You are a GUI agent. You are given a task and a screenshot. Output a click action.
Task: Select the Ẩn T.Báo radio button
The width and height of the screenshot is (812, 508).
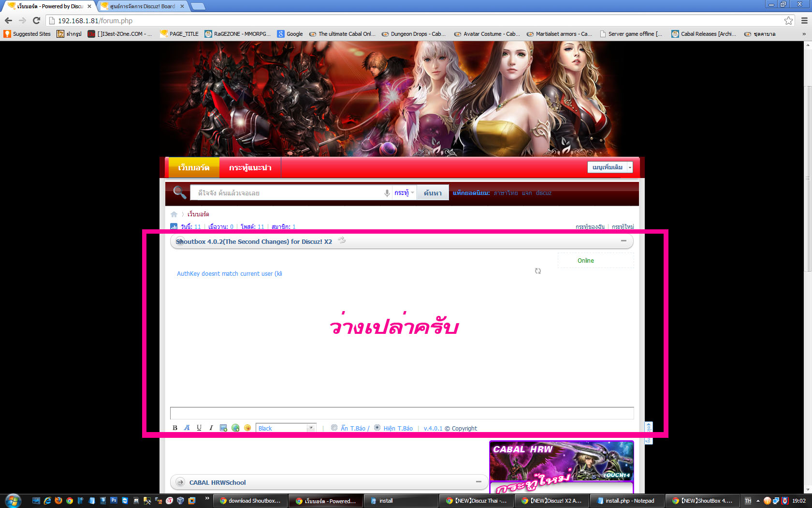tap(334, 428)
